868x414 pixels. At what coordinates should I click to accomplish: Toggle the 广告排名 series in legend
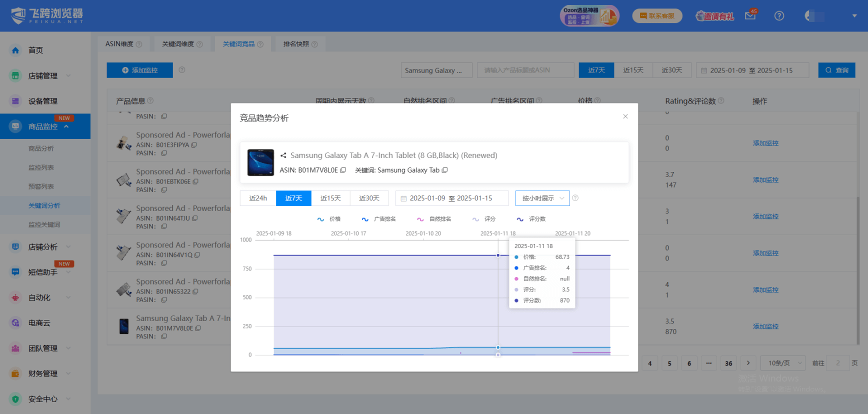click(378, 219)
